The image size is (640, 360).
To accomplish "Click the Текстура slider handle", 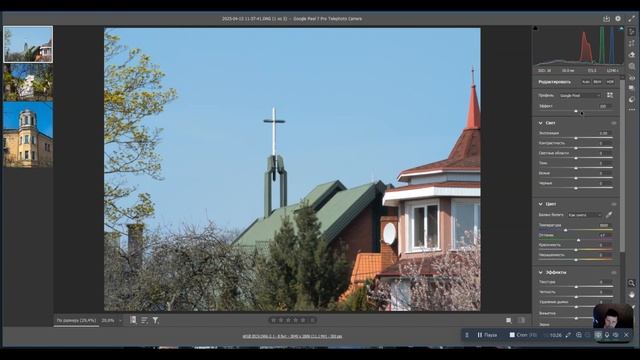I will pyautogui.click(x=576, y=287).
